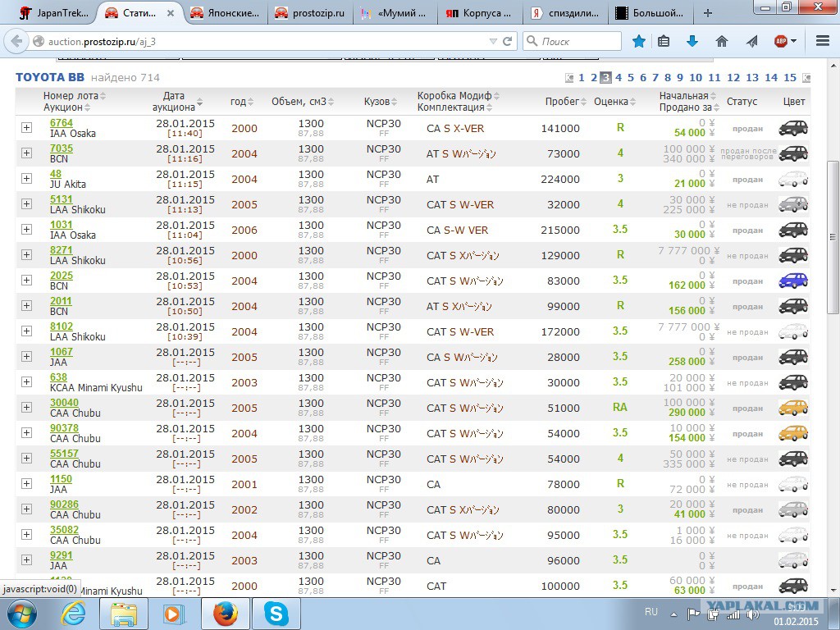Expand row details for lot 1031
The height and width of the screenshot is (630, 840).
pos(26,230)
